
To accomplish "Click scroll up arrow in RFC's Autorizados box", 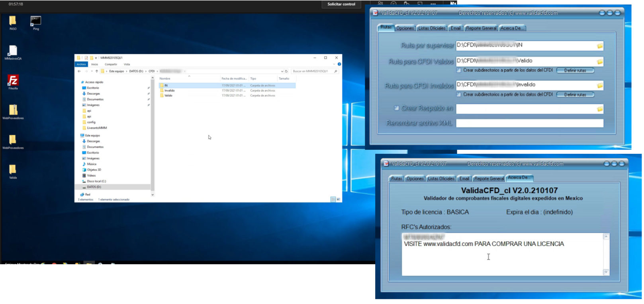I will pyautogui.click(x=606, y=237).
